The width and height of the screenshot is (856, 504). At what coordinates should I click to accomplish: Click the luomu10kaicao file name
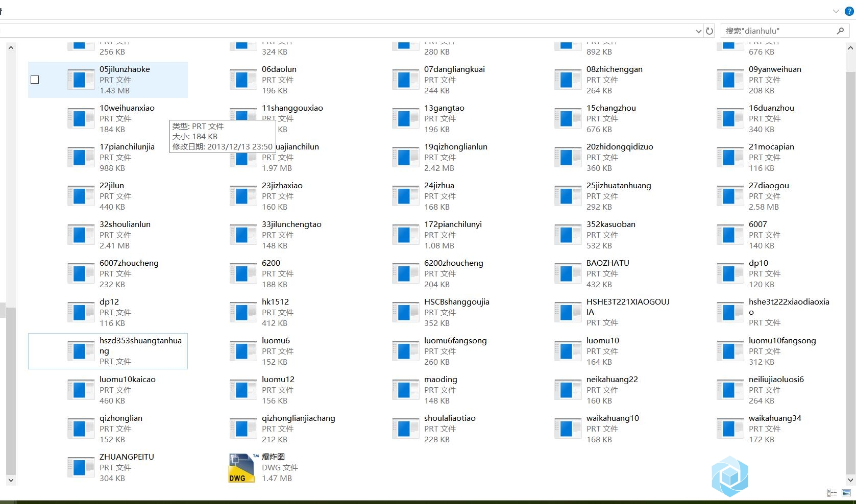pos(128,380)
